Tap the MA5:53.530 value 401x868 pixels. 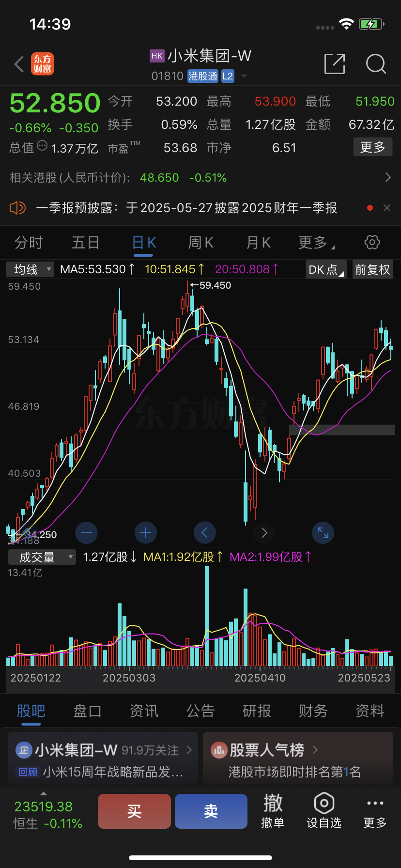[x=97, y=269]
